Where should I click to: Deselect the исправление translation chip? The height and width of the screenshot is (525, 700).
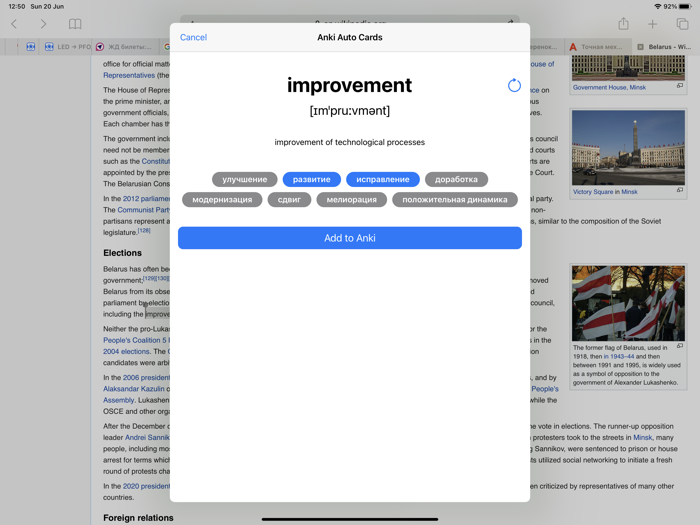pos(383,179)
